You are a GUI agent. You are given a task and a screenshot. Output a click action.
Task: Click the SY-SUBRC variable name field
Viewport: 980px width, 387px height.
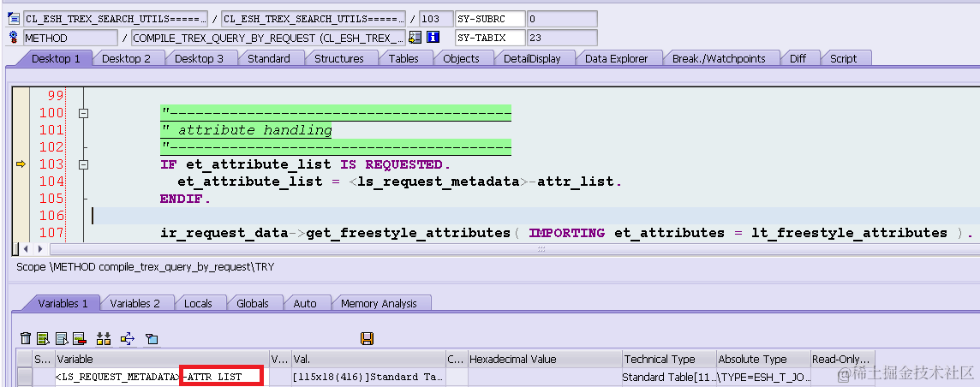(489, 19)
